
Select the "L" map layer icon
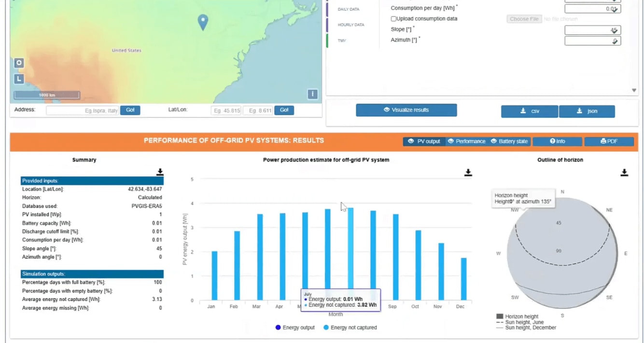(x=18, y=78)
